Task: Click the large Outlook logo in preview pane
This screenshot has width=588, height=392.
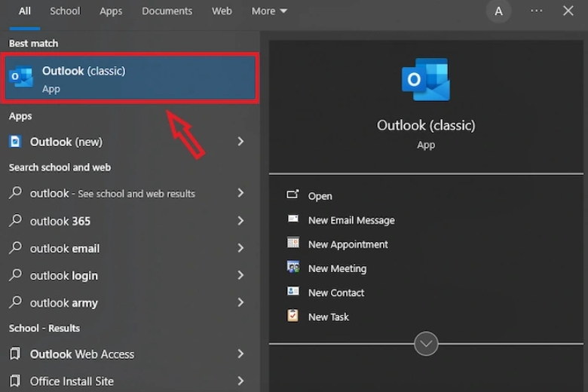Action: tap(426, 79)
